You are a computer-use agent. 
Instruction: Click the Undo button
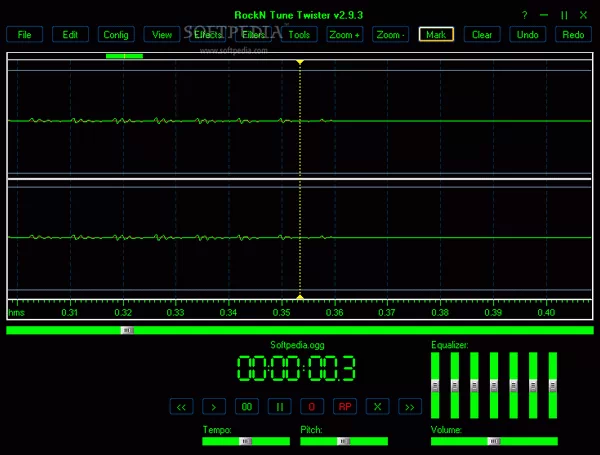(x=527, y=34)
